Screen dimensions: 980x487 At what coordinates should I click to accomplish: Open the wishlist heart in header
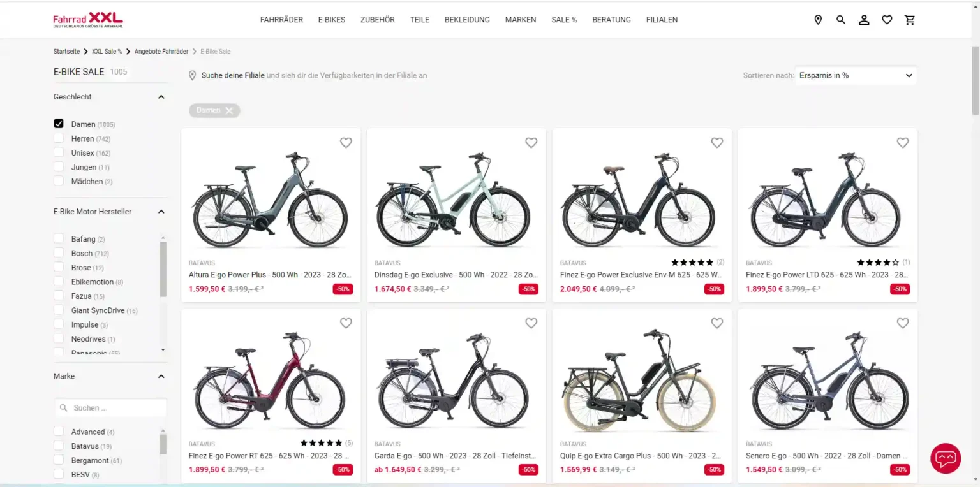click(887, 20)
